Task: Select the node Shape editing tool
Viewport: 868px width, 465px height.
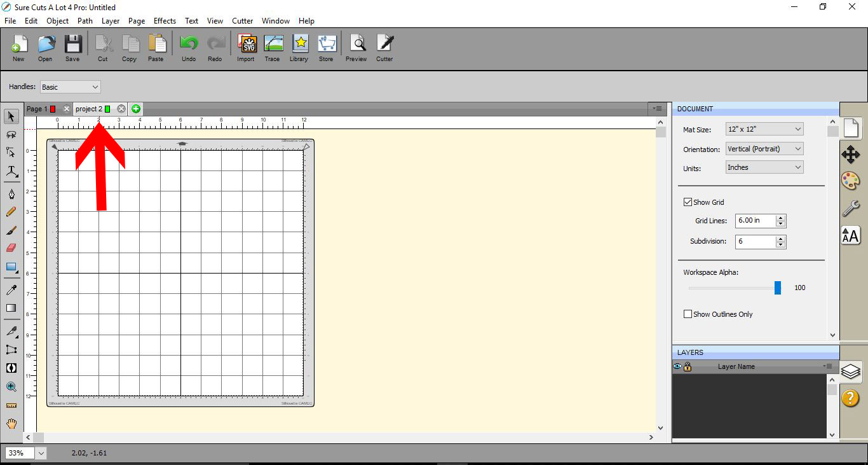Action: [x=11, y=152]
